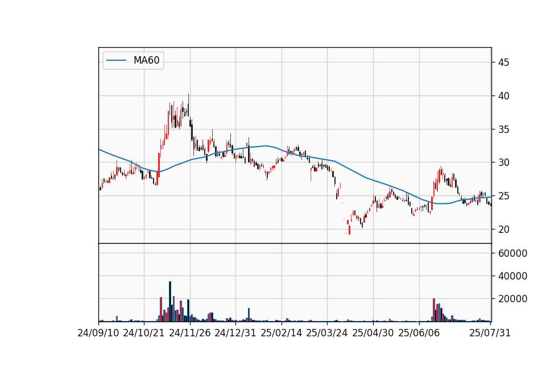Click the 24/12/31 date label
The image size is (546, 392).
(235, 333)
